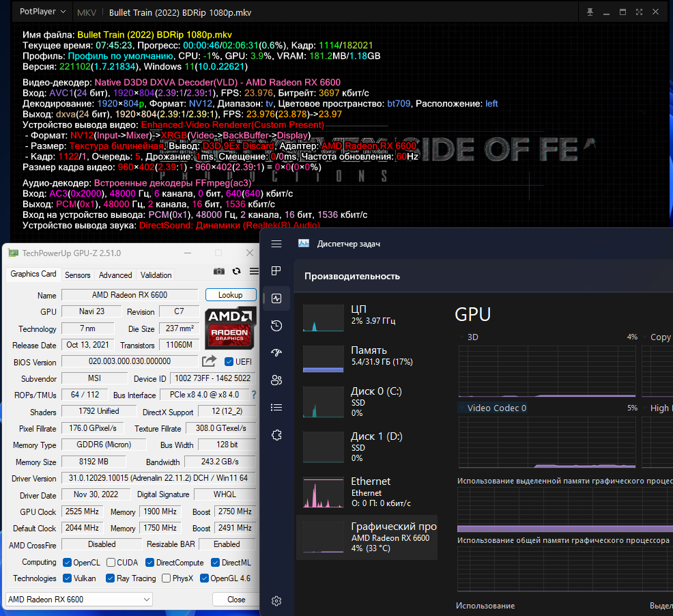673x616 pixels.
Task: Toggle the PhysX checkbox
Action: click(x=166, y=578)
